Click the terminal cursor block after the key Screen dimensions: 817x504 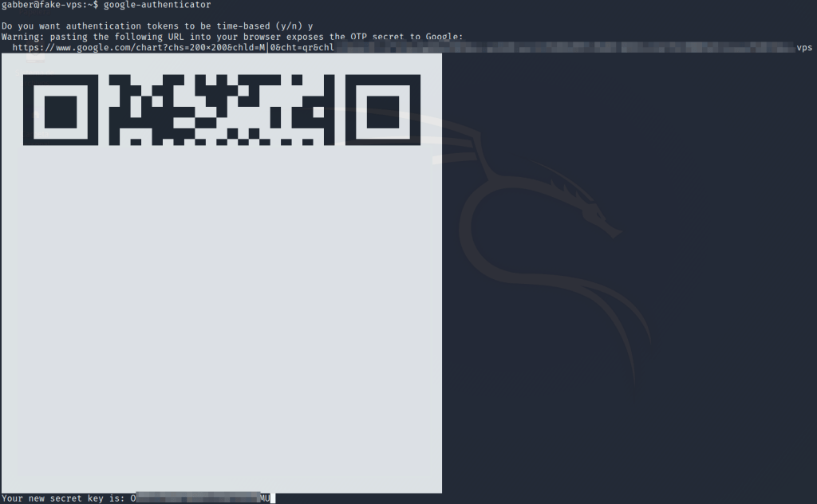(273, 498)
